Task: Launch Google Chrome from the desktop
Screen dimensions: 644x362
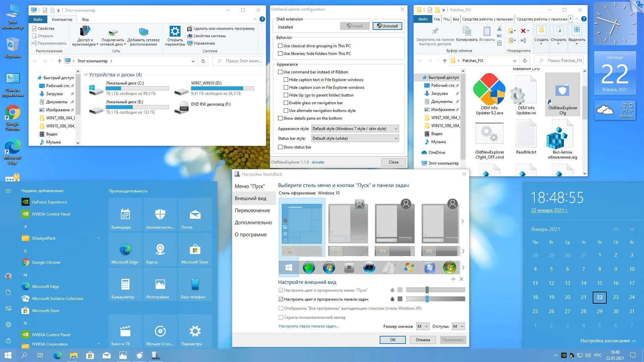Action: click(12, 118)
